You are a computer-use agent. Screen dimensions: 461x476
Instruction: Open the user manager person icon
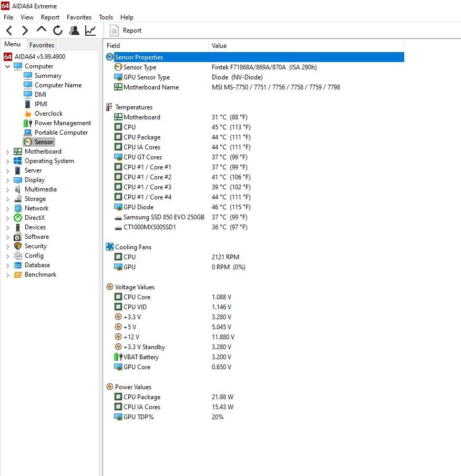74,31
